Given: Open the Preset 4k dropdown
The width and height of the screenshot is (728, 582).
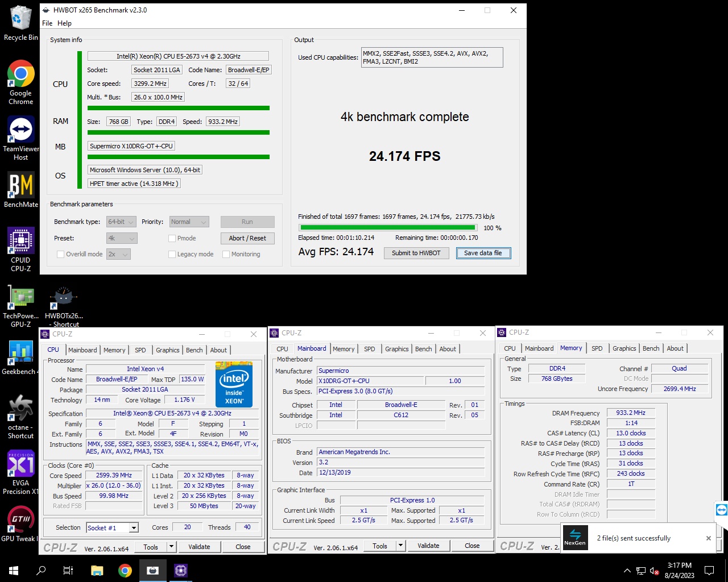Looking at the screenshot, I should tap(121, 238).
